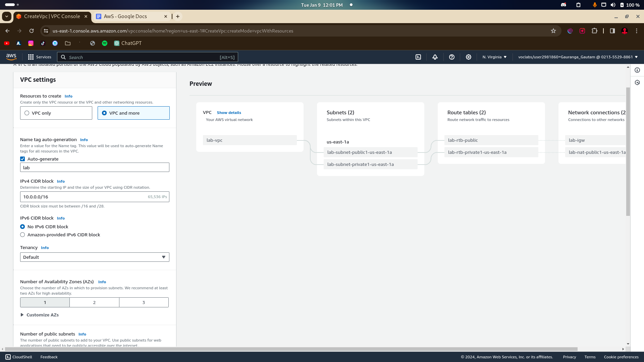Click the AWS logo home icon
Viewport: 644px width, 362px height.
coord(11,57)
